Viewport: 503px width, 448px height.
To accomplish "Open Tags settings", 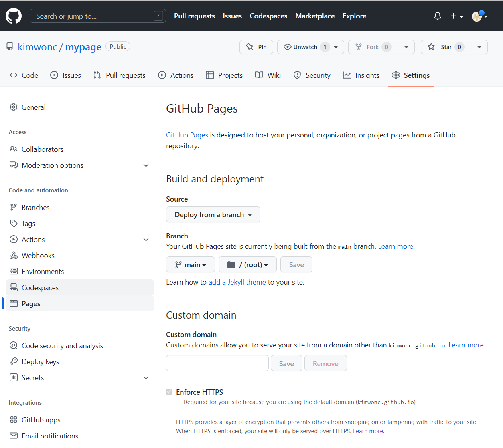I will (x=80, y=223).
